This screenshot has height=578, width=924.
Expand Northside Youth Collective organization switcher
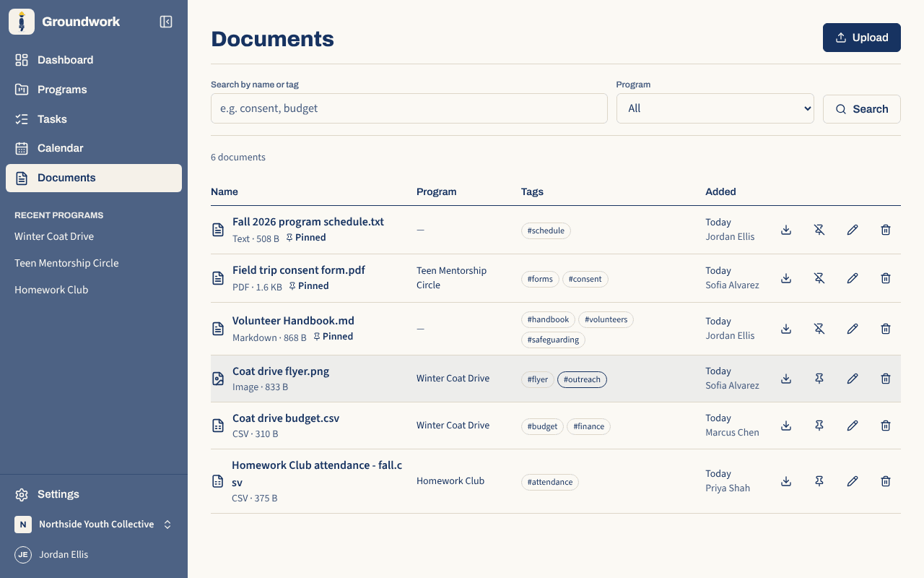[94, 525]
